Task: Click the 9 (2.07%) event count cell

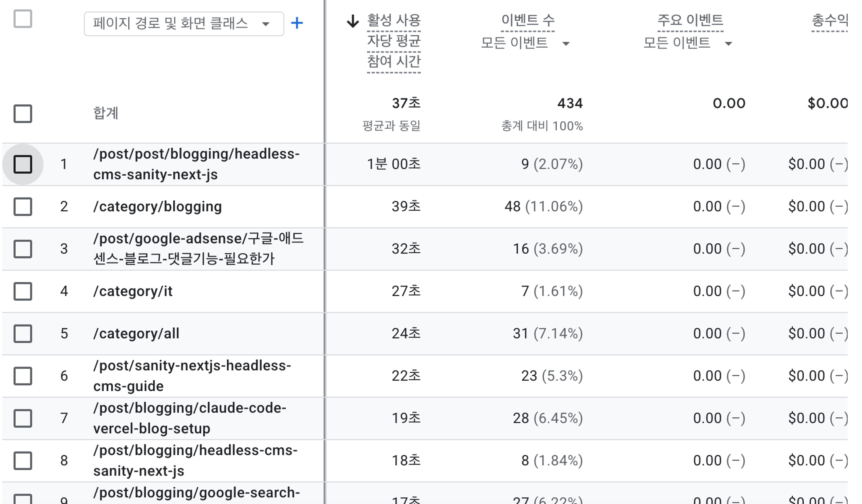Action: (552, 164)
